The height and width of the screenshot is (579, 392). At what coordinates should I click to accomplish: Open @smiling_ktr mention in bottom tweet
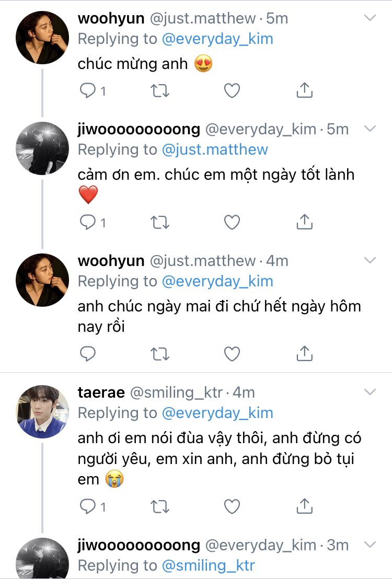tap(208, 565)
